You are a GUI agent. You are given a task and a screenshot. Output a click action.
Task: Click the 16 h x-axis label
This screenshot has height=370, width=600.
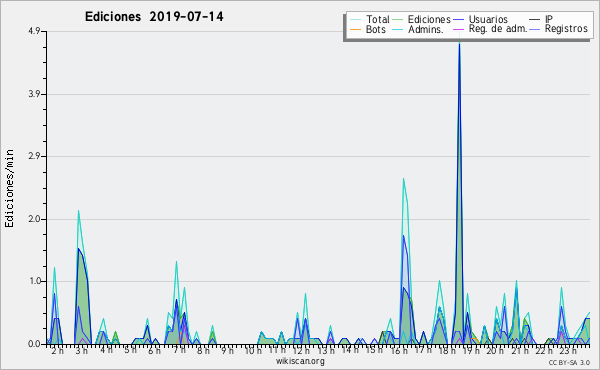(399, 350)
